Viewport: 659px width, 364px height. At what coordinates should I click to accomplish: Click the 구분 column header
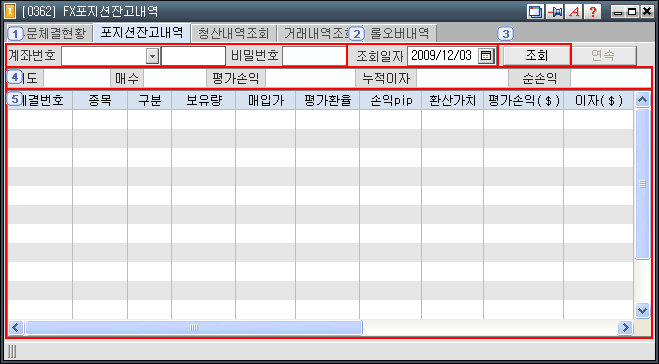tap(150, 100)
